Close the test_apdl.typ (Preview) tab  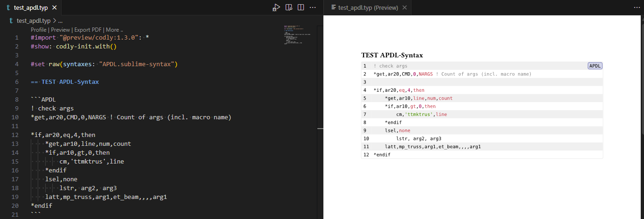pos(404,7)
